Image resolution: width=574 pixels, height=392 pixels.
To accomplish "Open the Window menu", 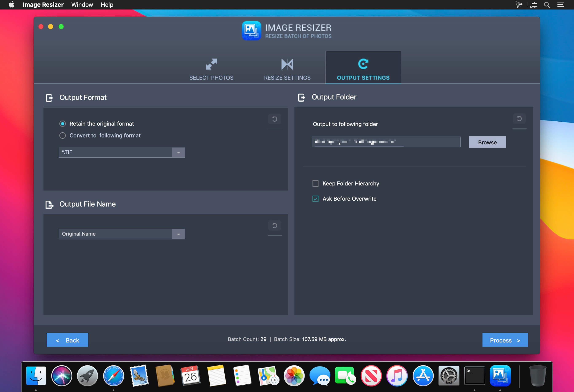I will coord(82,5).
